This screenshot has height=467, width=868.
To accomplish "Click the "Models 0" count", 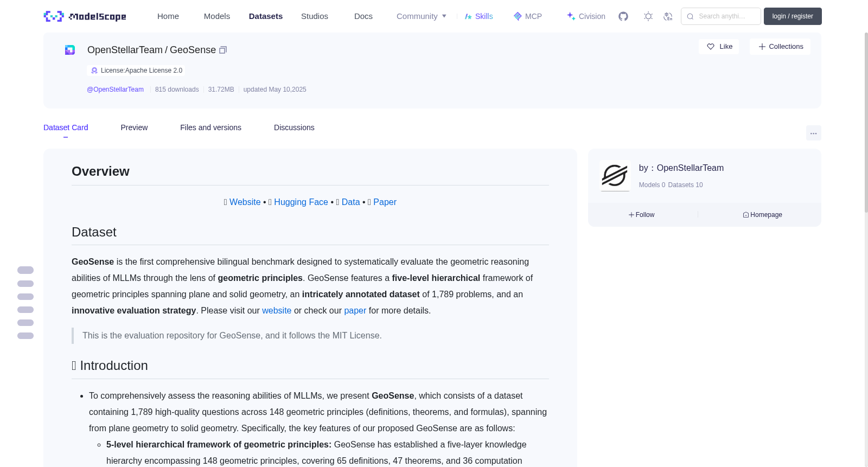I will pyautogui.click(x=652, y=185).
